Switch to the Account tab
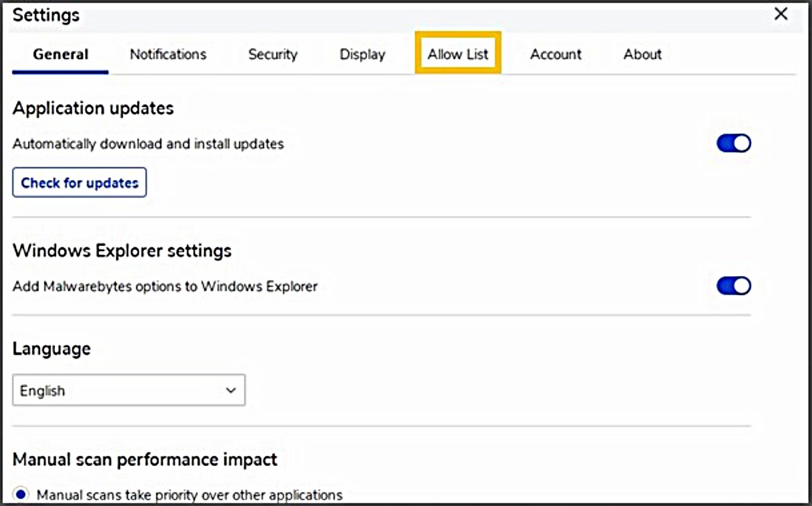 click(x=556, y=55)
